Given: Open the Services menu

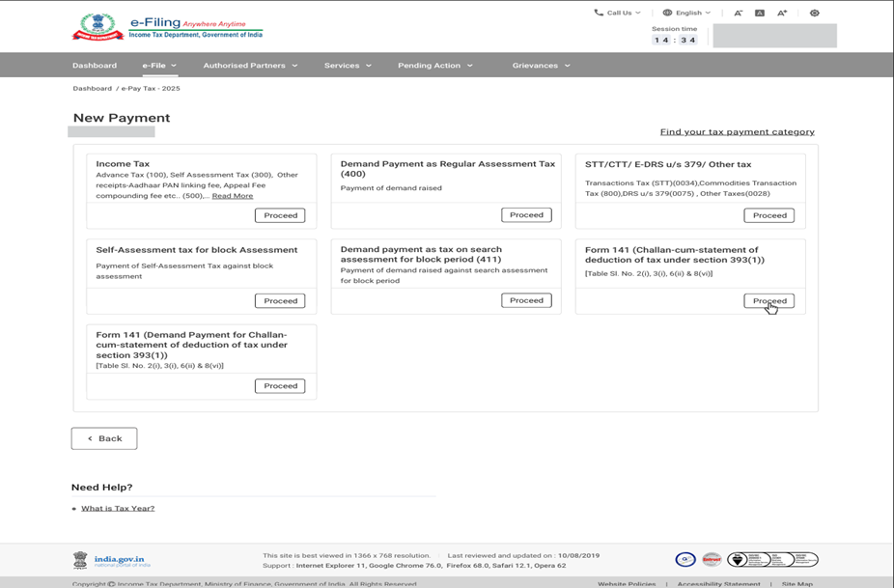Looking at the screenshot, I should point(348,66).
